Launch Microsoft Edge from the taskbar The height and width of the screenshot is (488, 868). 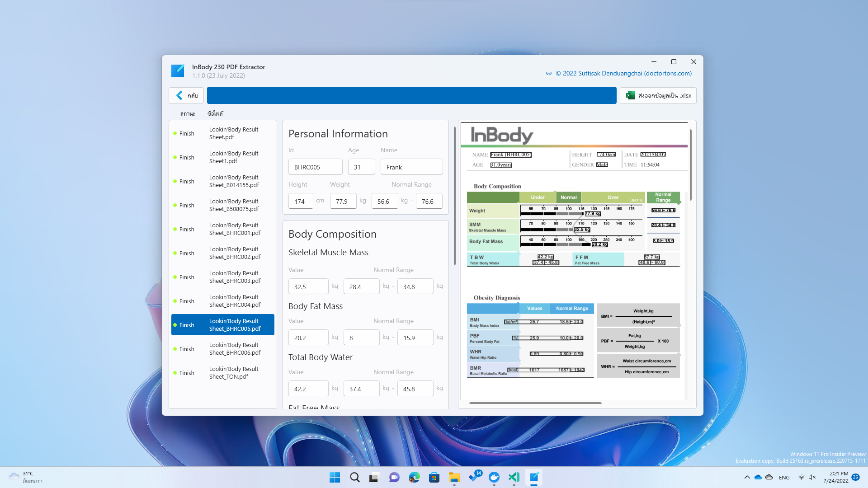coord(414,477)
